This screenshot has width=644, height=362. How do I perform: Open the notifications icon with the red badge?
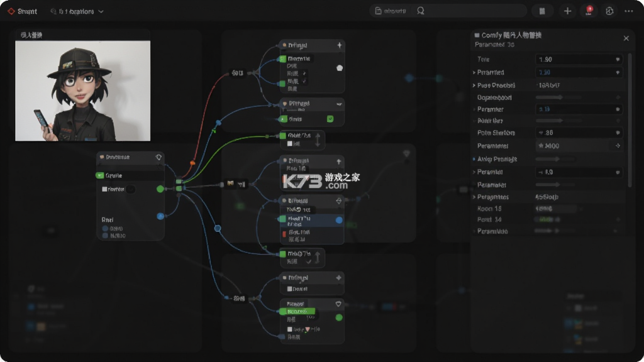pyautogui.click(x=589, y=11)
